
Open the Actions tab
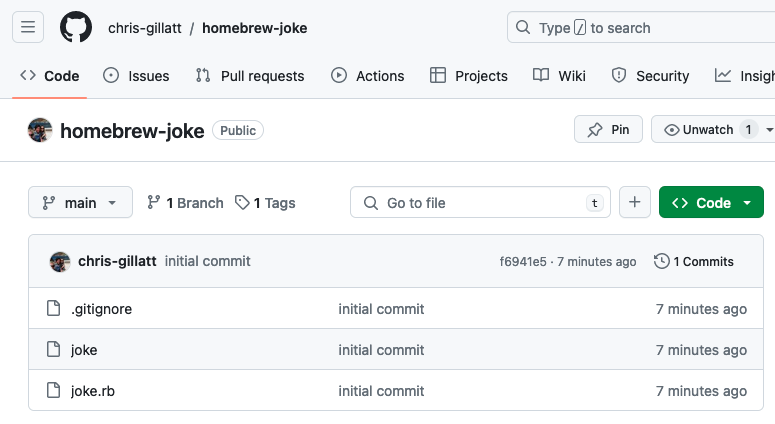point(368,76)
